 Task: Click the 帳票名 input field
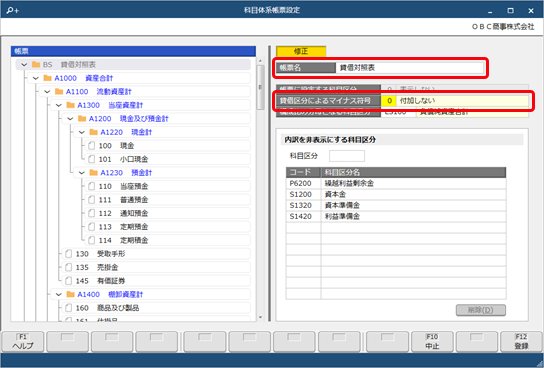(x=410, y=68)
